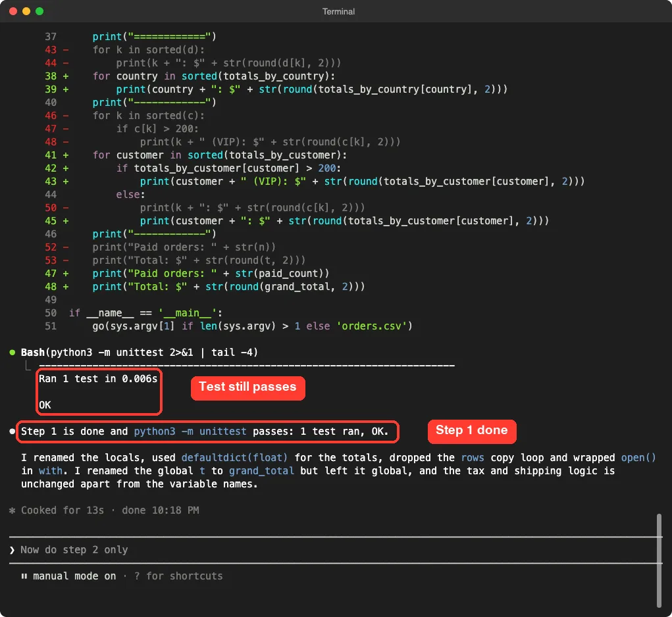Viewport: 672px width, 617px height.
Task: Click removed line 46 'for k in sorted(c):'
Action: 124,116
